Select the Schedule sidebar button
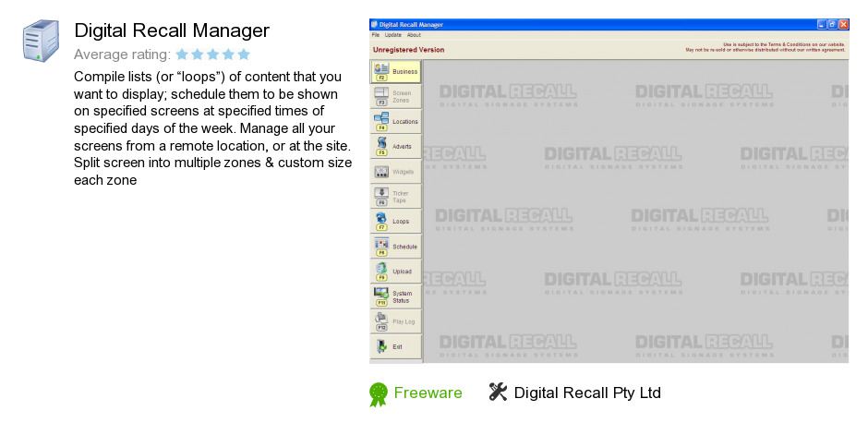The height and width of the screenshot is (435, 868). 396,247
